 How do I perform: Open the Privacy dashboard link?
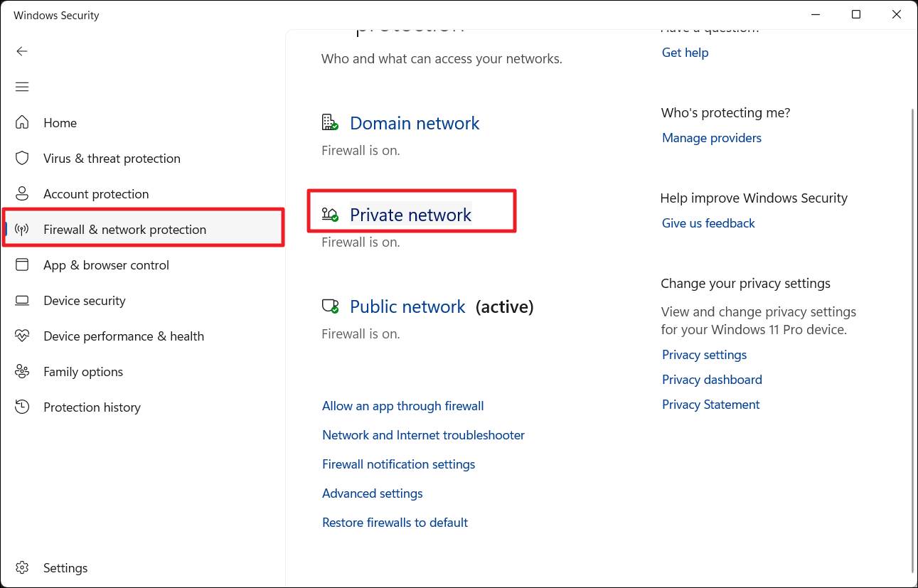(712, 380)
